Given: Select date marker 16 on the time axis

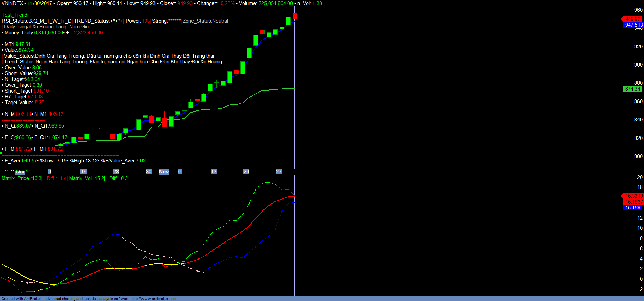Looking at the screenshot, I should pos(83,172).
